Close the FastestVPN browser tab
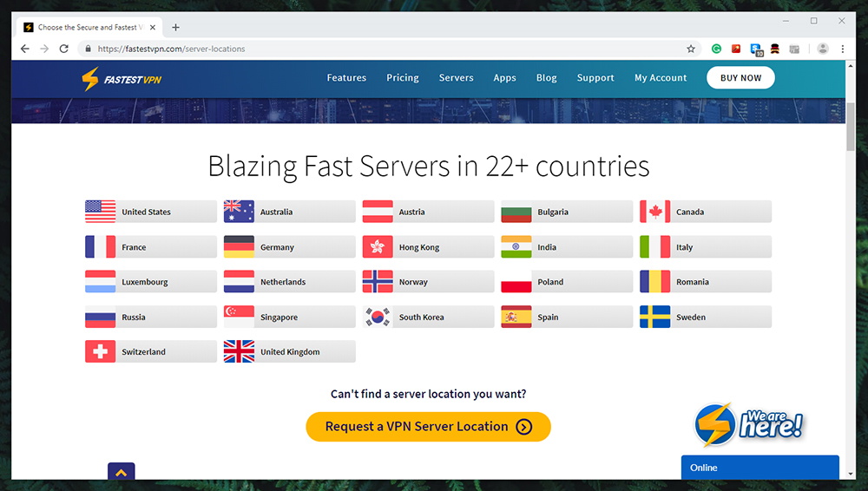The width and height of the screenshot is (868, 491). [152, 27]
